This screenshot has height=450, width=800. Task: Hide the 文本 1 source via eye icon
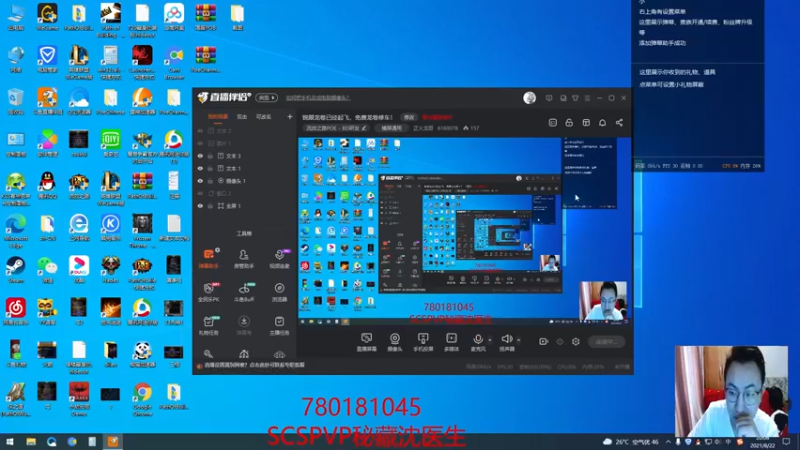[x=200, y=168]
